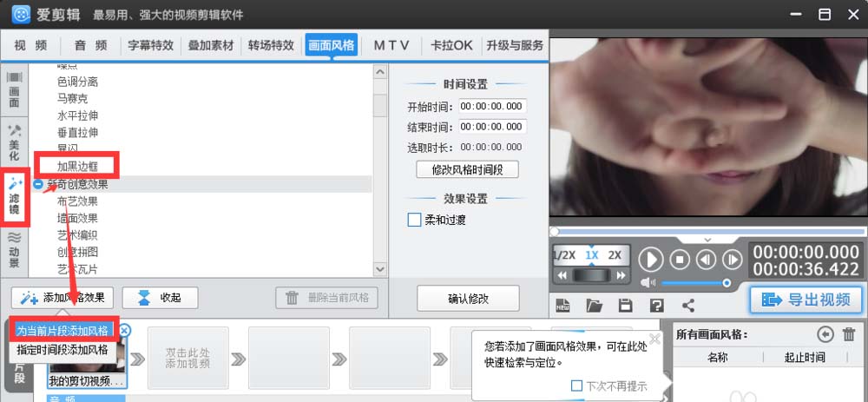Click the fast-forward double-arrow icon
This screenshot has height=402, width=868.
point(621,275)
